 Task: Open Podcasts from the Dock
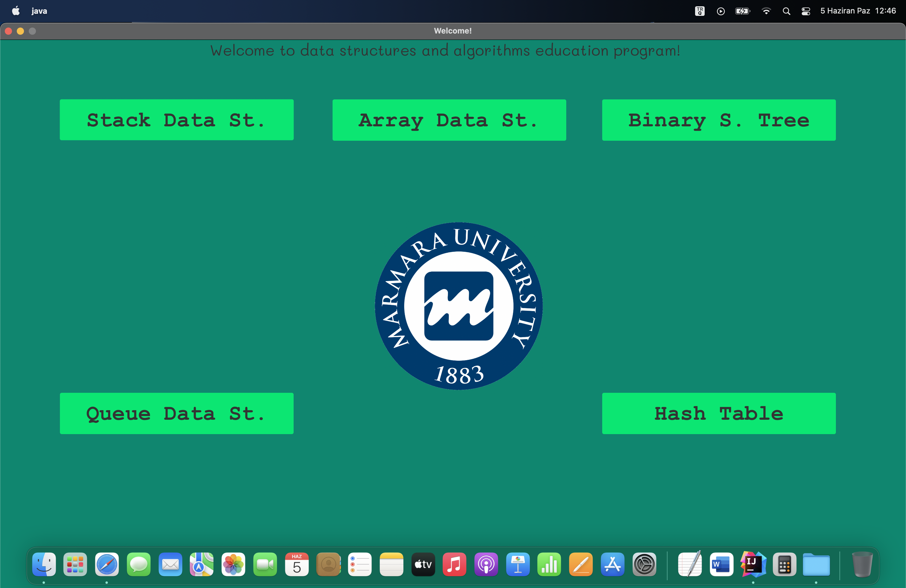click(x=486, y=564)
